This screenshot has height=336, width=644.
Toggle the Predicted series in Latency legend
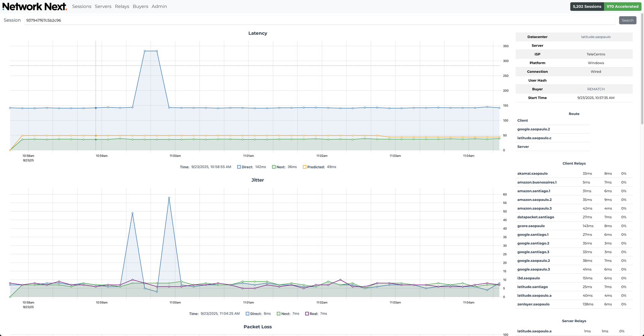point(319,167)
